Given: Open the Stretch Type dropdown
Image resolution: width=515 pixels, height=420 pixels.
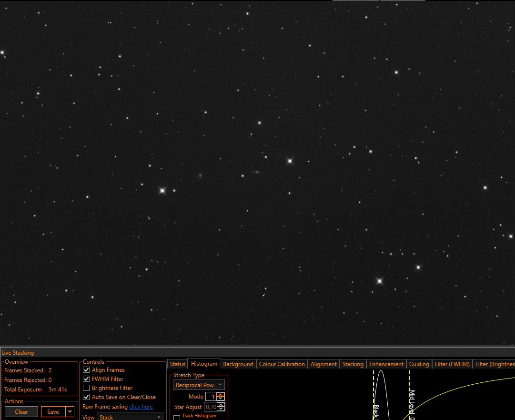Looking at the screenshot, I should pos(199,385).
